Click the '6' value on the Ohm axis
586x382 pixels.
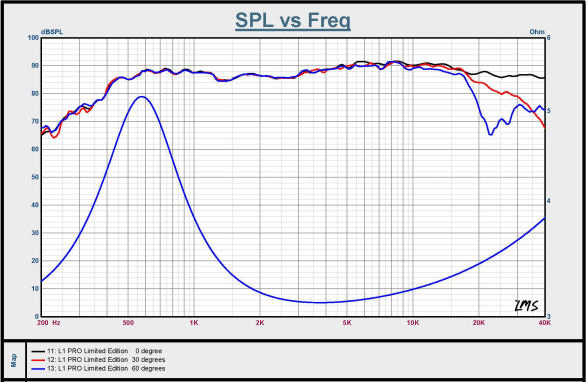[549, 37]
